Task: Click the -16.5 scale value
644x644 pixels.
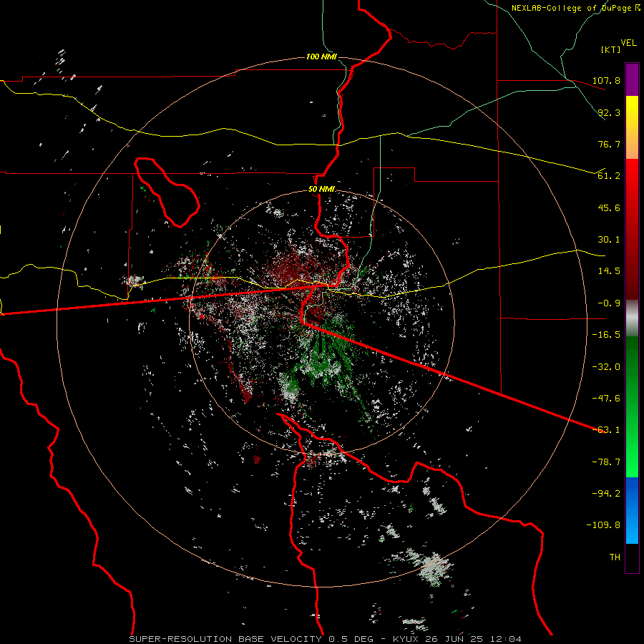Action: 607,335
